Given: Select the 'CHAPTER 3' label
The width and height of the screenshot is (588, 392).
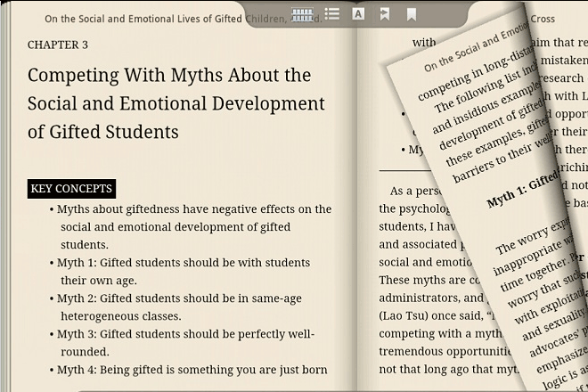Looking at the screenshot, I should (x=58, y=45).
